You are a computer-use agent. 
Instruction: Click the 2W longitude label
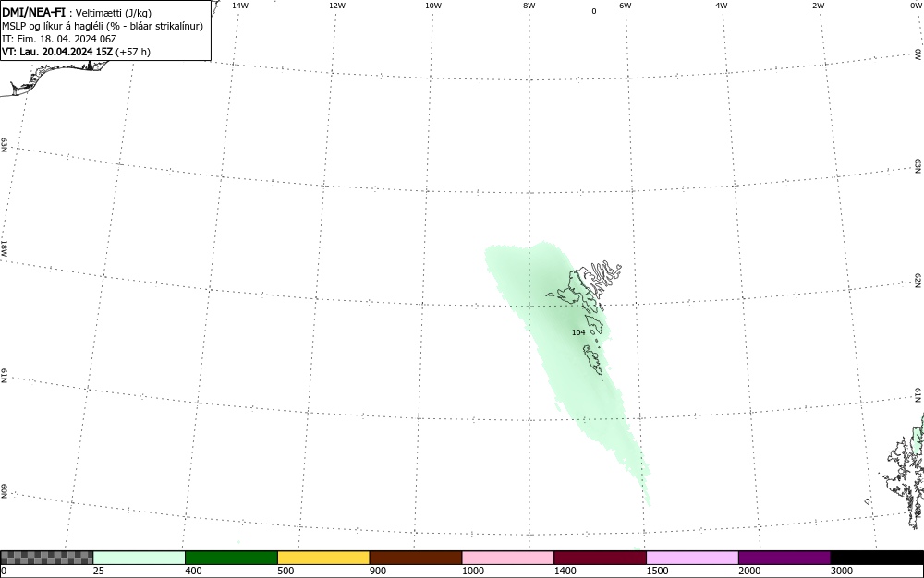818,6
